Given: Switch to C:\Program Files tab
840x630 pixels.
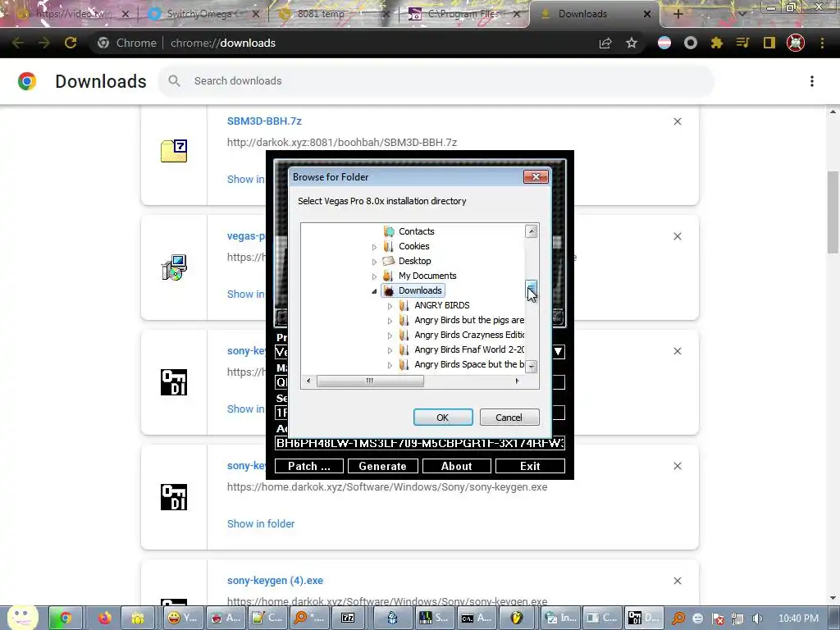Looking at the screenshot, I should [464, 14].
